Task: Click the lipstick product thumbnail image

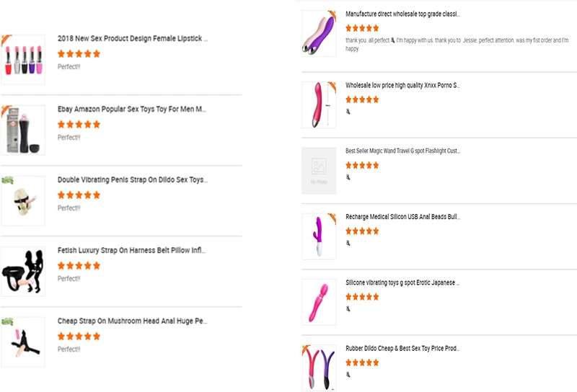Action: click(x=22, y=60)
